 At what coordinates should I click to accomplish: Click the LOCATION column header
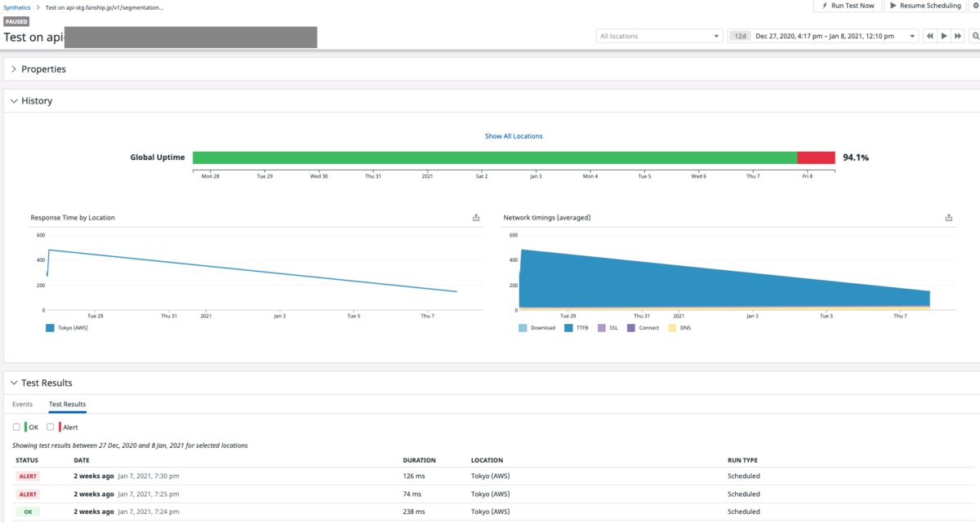pyautogui.click(x=487, y=460)
